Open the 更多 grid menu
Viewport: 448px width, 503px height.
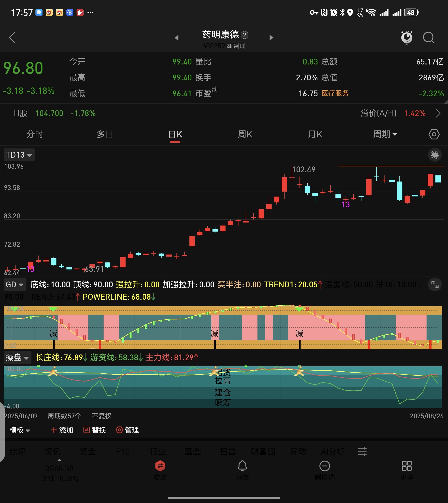407,471
